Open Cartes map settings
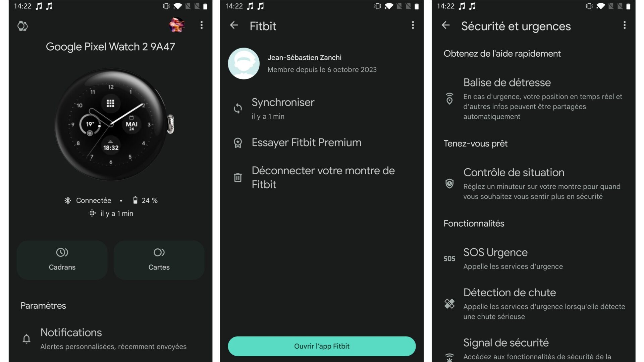644x362 pixels. pos(158,258)
